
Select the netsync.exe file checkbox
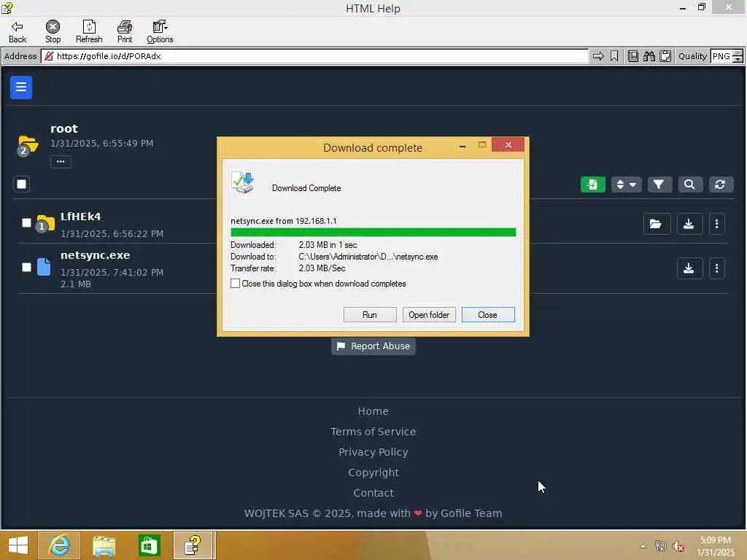26,267
